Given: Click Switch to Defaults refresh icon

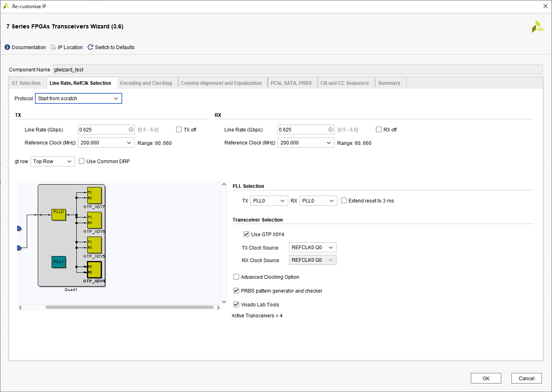Looking at the screenshot, I should (91, 47).
